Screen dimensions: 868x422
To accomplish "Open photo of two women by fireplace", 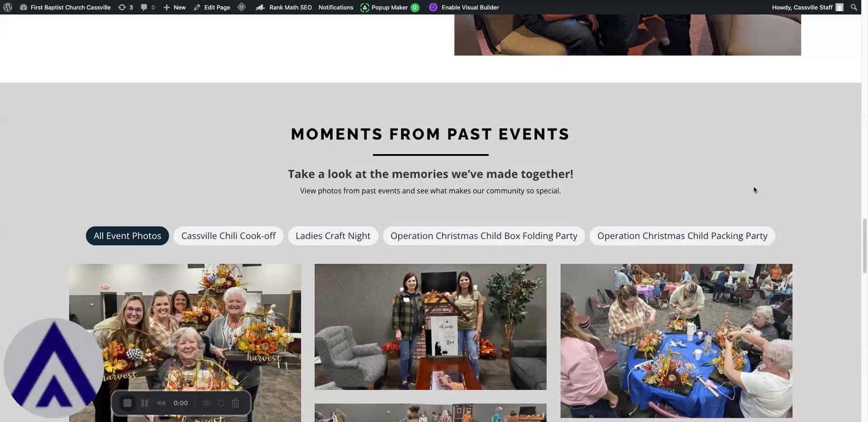I will 430,326.
